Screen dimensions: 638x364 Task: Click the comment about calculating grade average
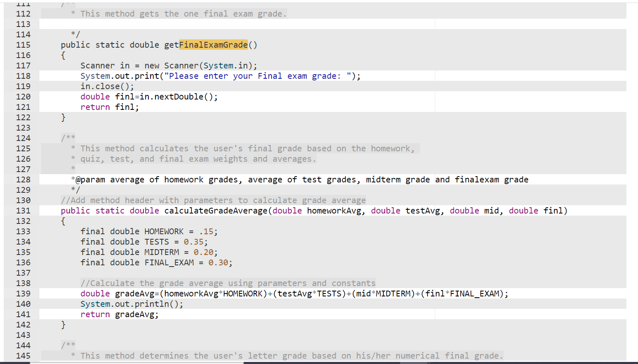click(x=228, y=283)
